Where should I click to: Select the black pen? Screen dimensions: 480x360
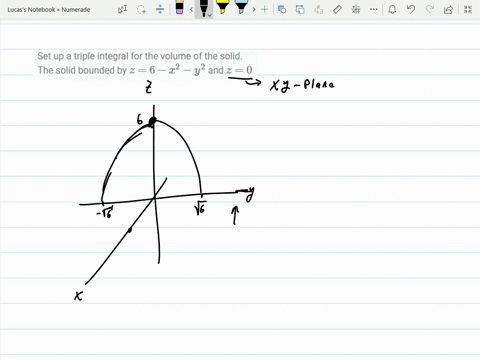point(203,8)
